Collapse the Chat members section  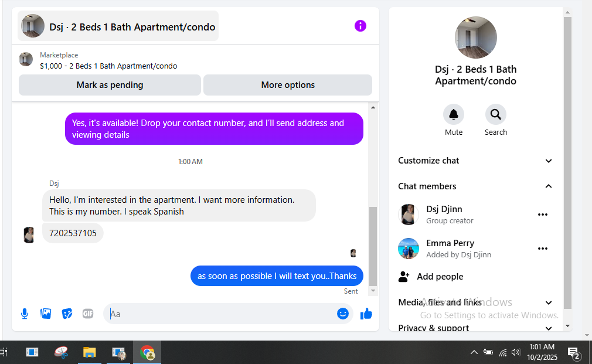click(475, 186)
